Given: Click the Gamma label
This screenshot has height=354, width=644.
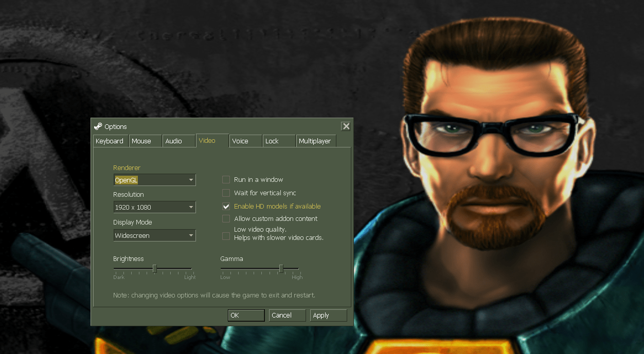Looking at the screenshot, I should click(231, 258).
